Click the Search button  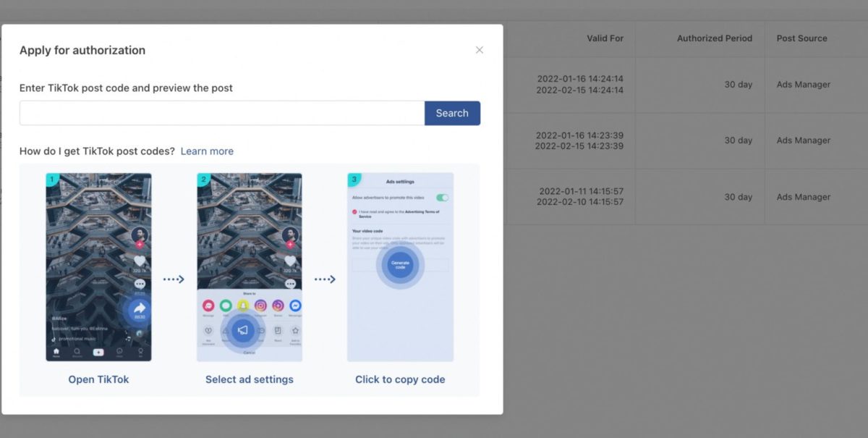pos(452,113)
